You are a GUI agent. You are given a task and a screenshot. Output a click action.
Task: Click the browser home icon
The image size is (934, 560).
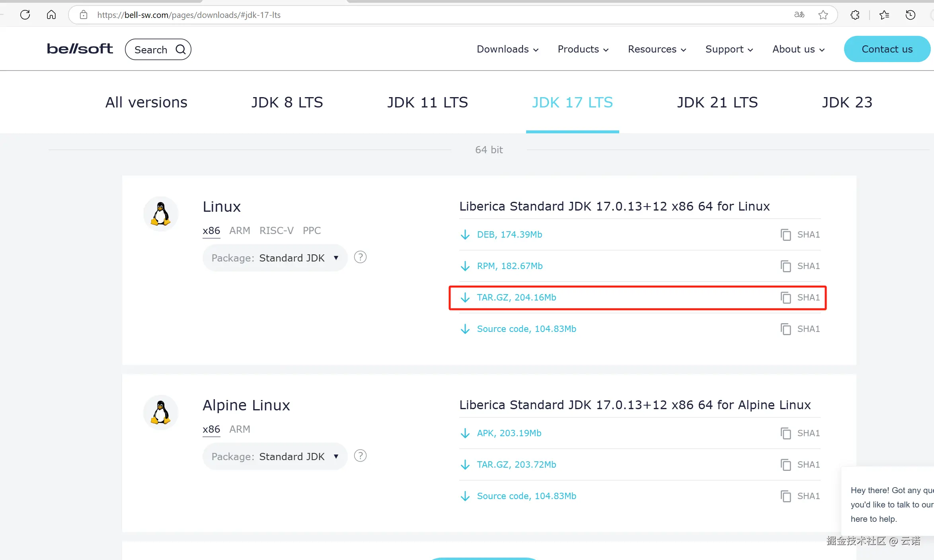tap(51, 15)
